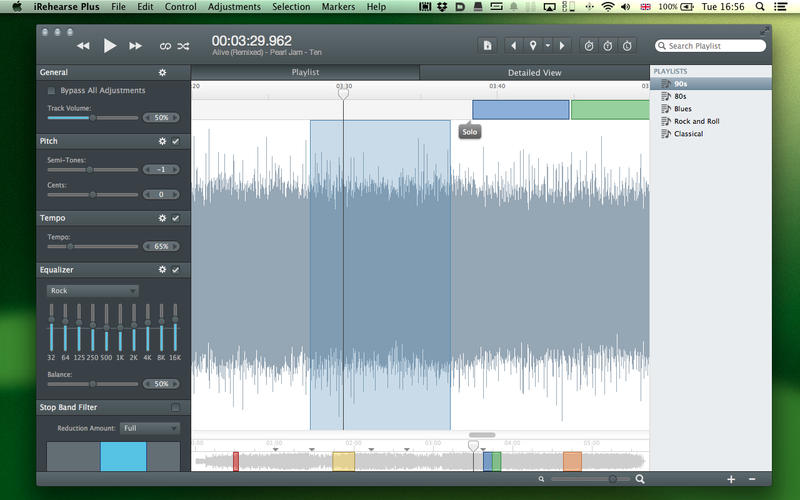Click the Track Volume slider
Image resolution: width=800 pixels, height=500 pixels.
coord(93,118)
